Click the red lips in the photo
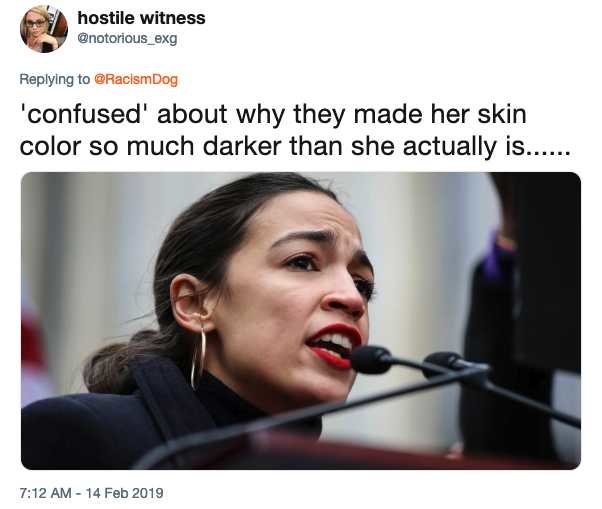 pos(335,345)
